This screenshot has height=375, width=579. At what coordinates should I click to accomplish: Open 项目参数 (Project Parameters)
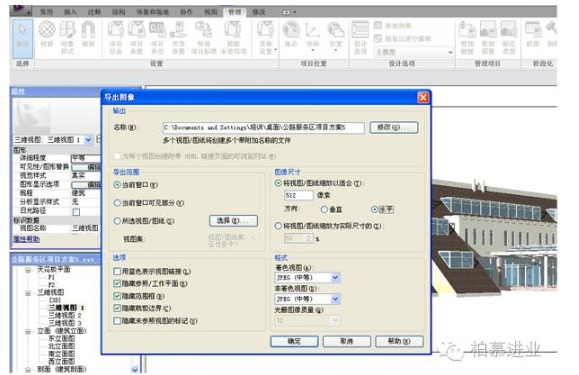(x=136, y=37)
